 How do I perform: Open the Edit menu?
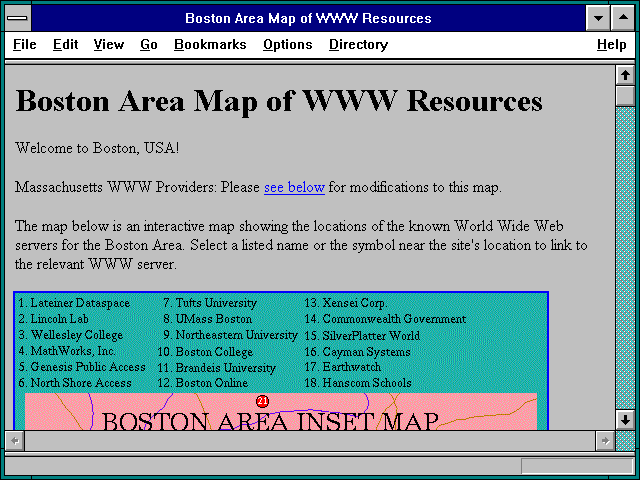click(x=65, y=44)
